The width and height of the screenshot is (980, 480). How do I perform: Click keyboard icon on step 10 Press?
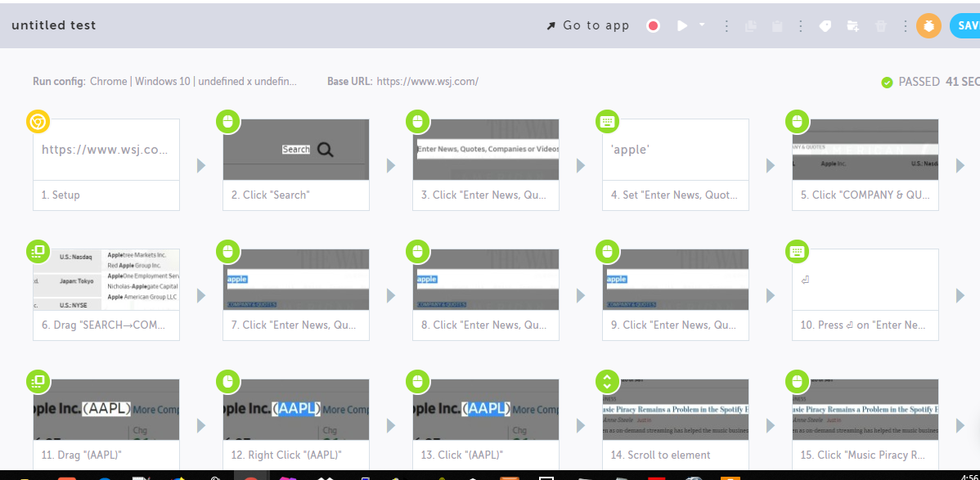[x=797, y=251]
